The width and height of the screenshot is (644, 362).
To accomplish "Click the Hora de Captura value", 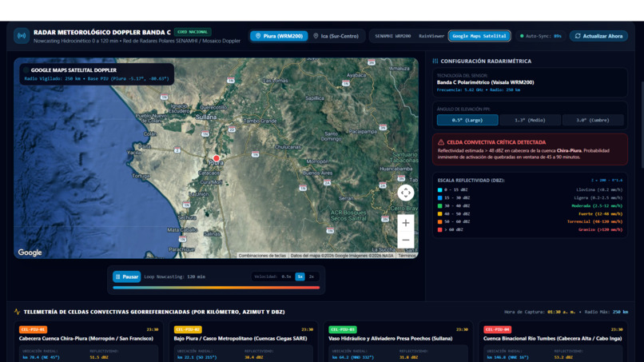I will point(563,312).
